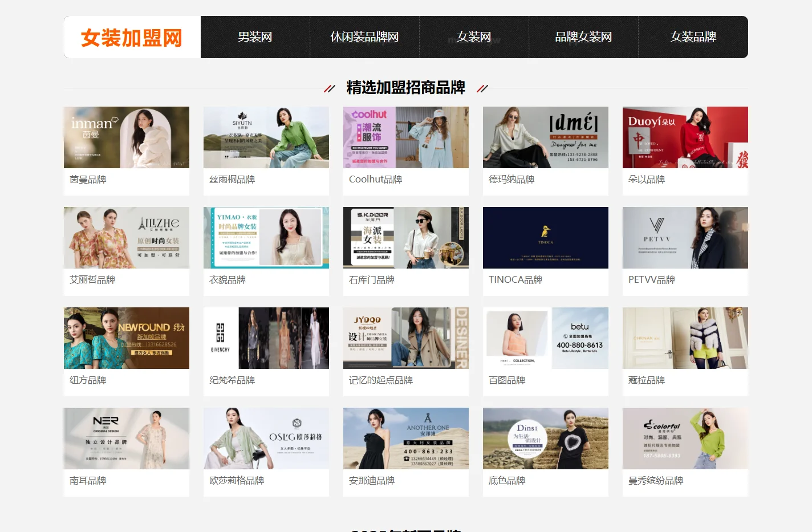Screen dimensions: 812x532
Task: Open the NER 独立设计品牌 banner
Action: tap(127, 438)
